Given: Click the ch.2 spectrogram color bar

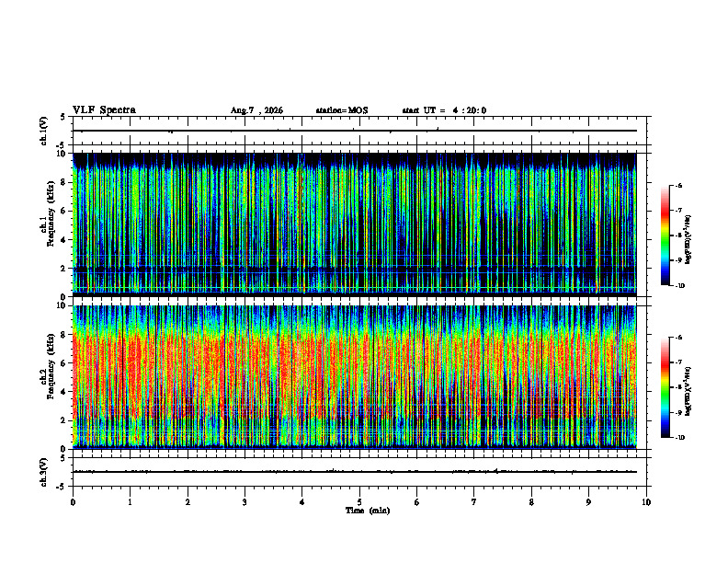Looking at the screenshot, I should [665, 387].
